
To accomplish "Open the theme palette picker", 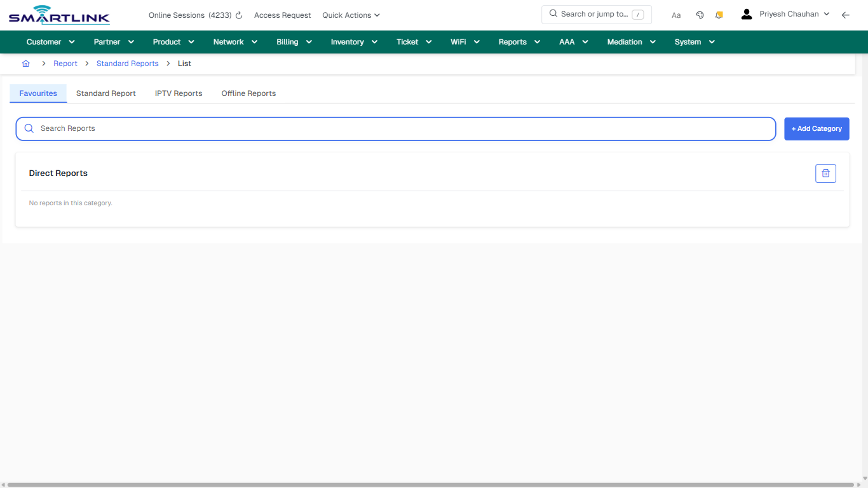I will coord(700,14).
